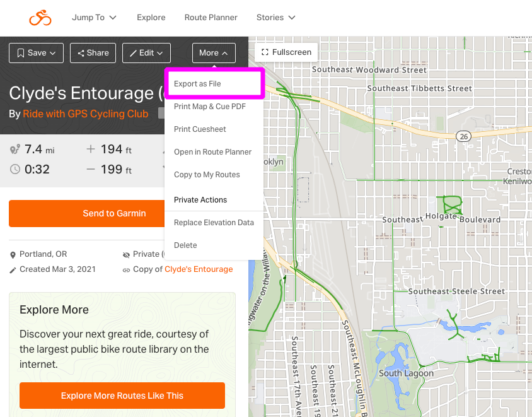Click the Created Mar 3, 2021 text
This screenshot has width=532, height=417.
(58, 269)
